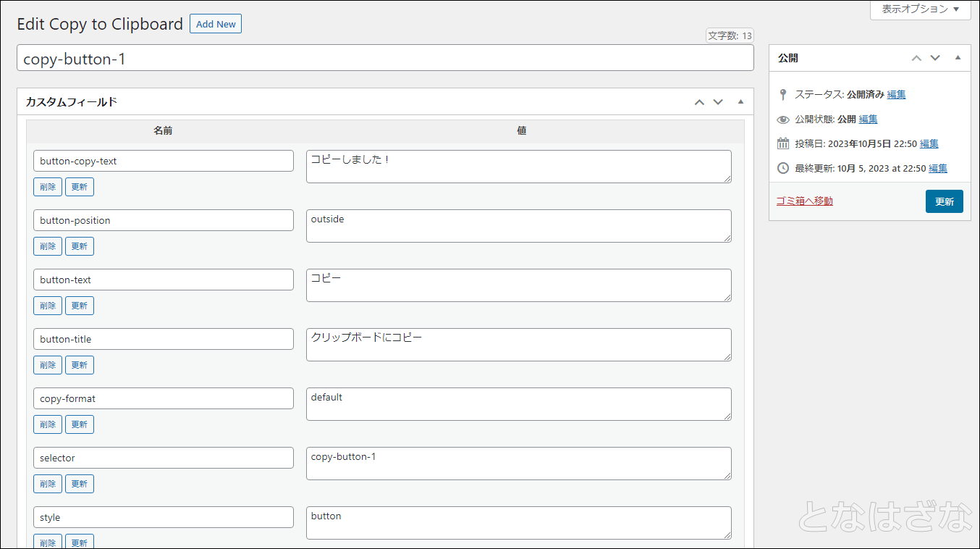This screenshot has width=980, height=549.
Task: Click the ゴミ箱へ移動 link
Action: (x=804, y=201)
